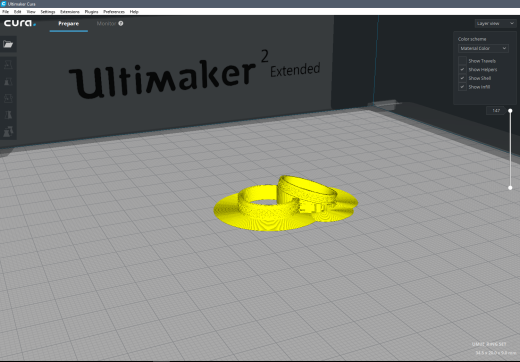Viewport: 520px width, 362px height.
Task: Open the Preferences menu
Action: [114, 12]
